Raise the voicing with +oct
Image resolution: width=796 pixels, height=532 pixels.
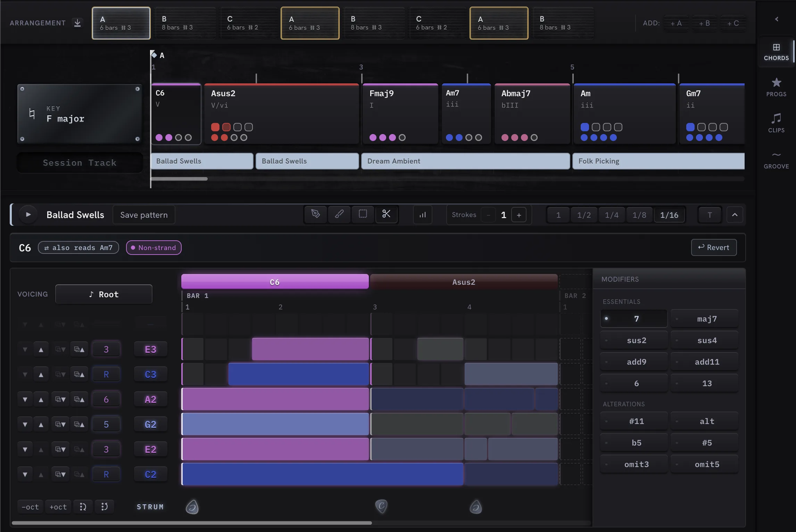[58, 507]
